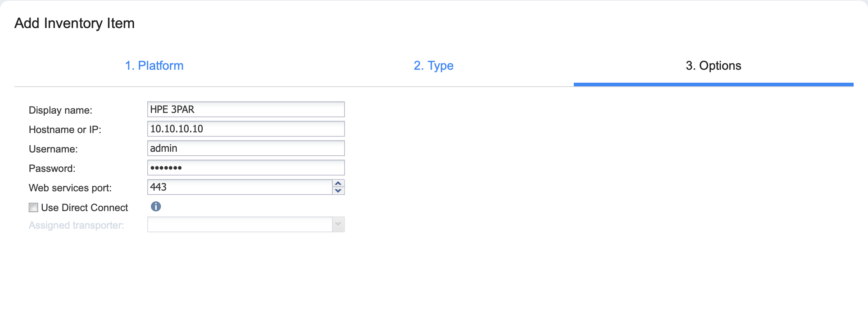Focus the Username field containing admin
868x315 pixels.
point(246,148)
